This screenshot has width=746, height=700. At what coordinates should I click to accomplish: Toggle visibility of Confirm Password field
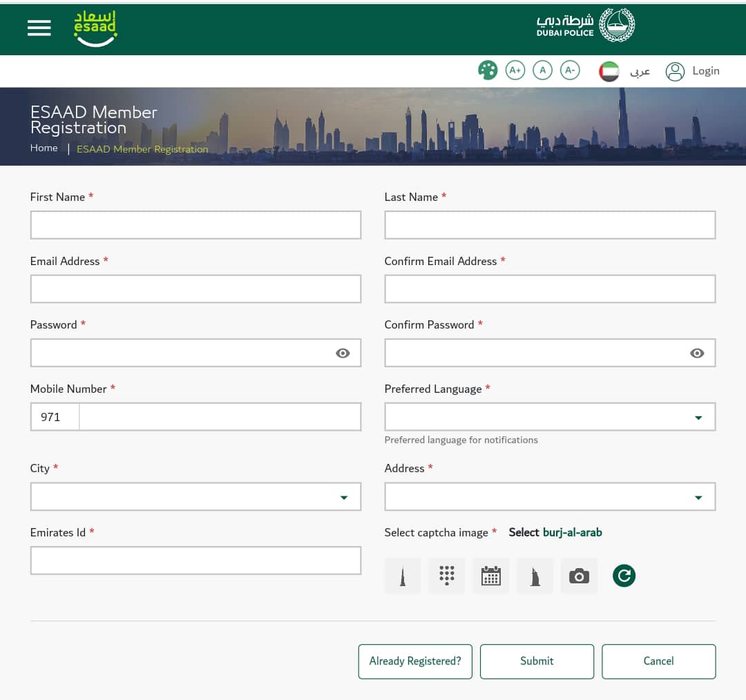(697, 353)
